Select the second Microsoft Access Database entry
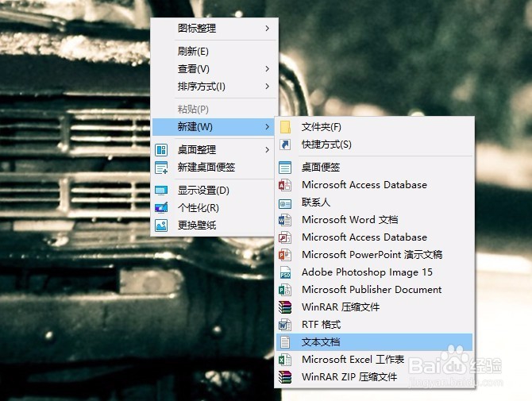This screenshot has height=401, width=532. [374, 237]
